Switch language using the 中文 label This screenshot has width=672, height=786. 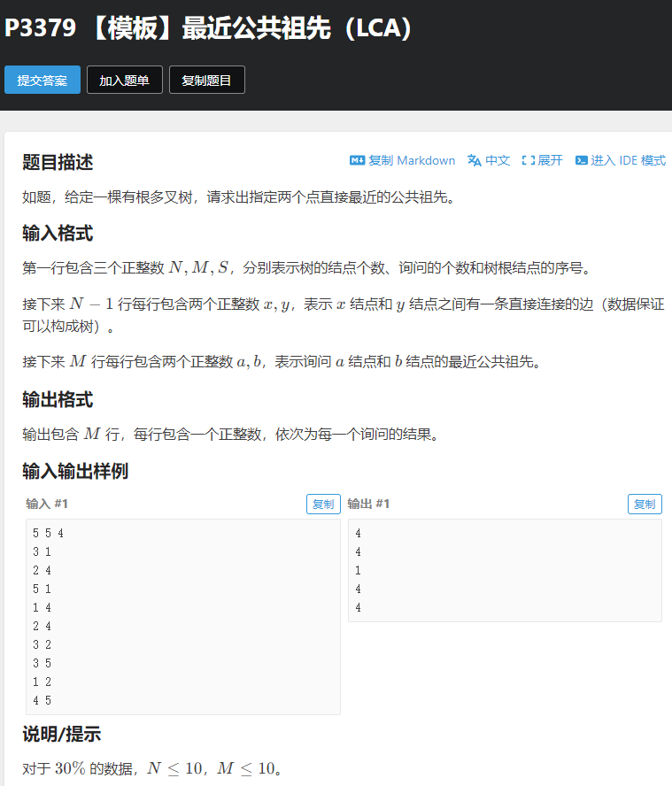[498, 160]
